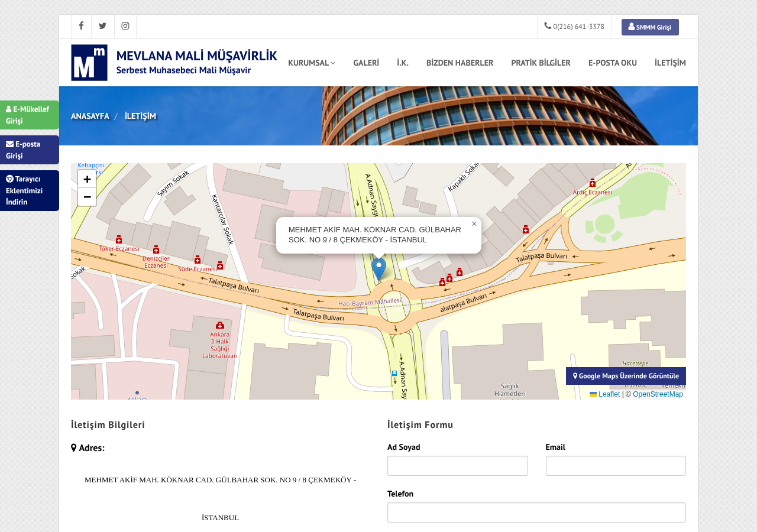Open the Instagram social icon
Image resolution: width=757 pixels, height=532 pixels.
pyautogui.click(x=125, y=27)
